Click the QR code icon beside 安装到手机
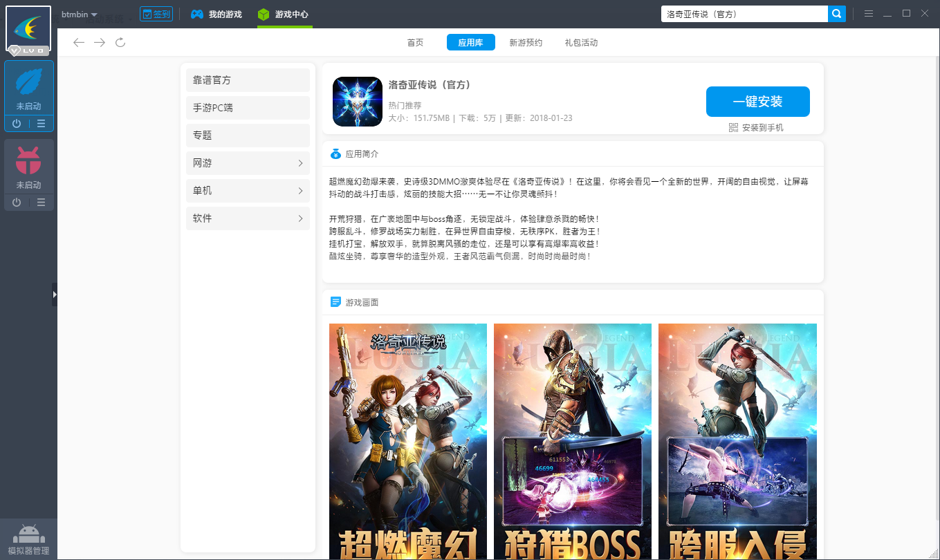This screenshot has width=940, height=560. tap(734, 128)
